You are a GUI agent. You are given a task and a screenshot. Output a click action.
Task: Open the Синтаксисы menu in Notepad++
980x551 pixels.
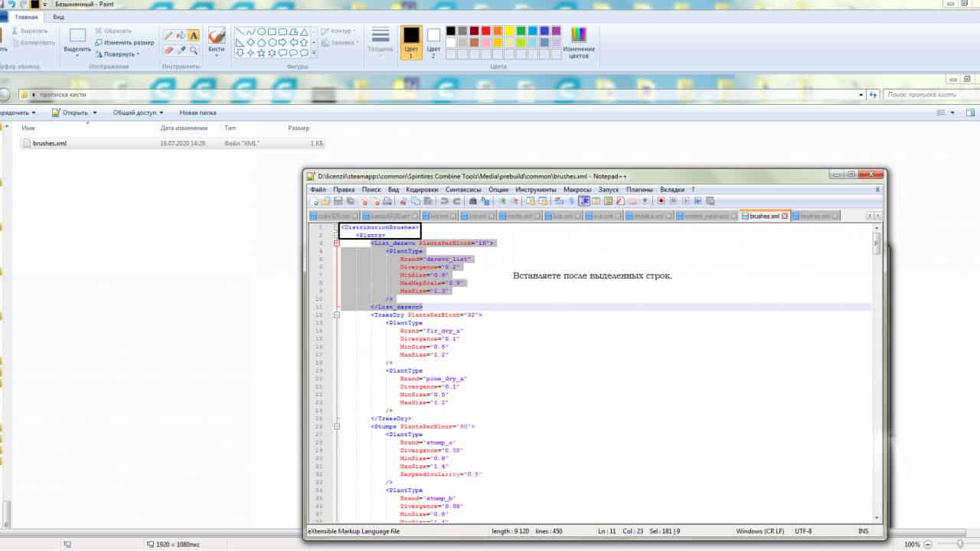coord(462,189)
